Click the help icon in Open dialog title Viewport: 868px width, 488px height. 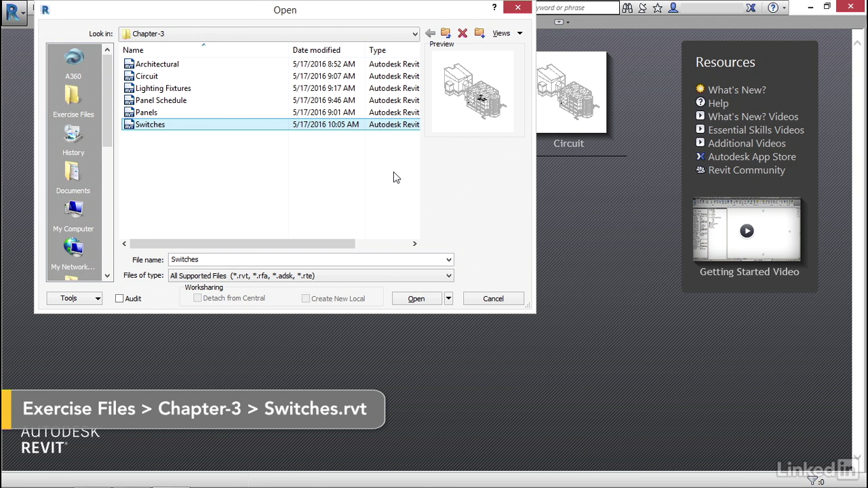click(494, 7)
